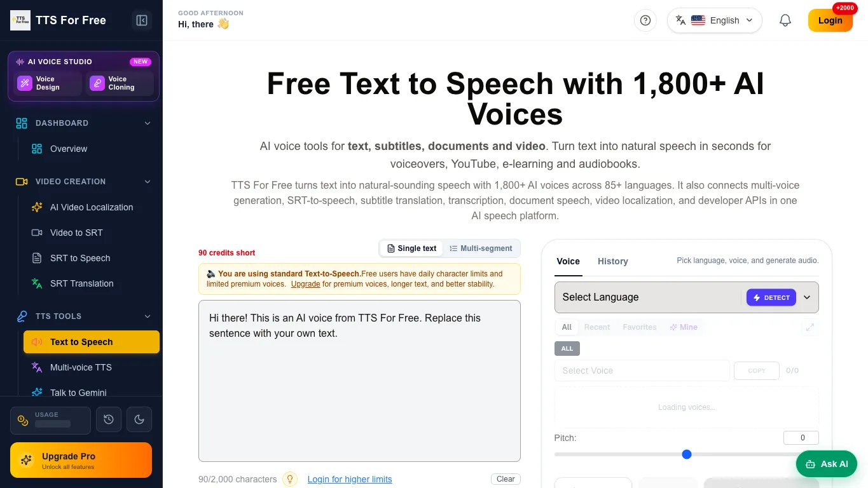868x488 pixels.
Task: Open Voice Design studio
Action: click(x=48, y=83)
